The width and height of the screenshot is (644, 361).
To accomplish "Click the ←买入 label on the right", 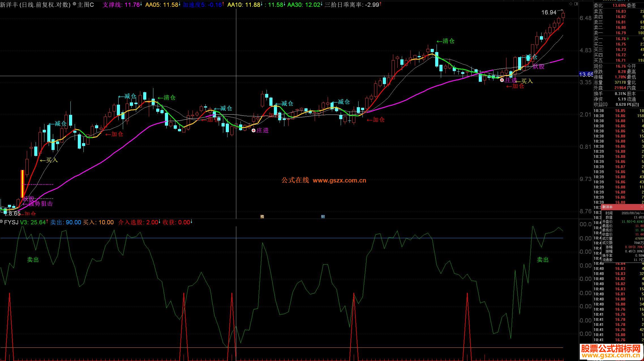I will pos(524,81).
